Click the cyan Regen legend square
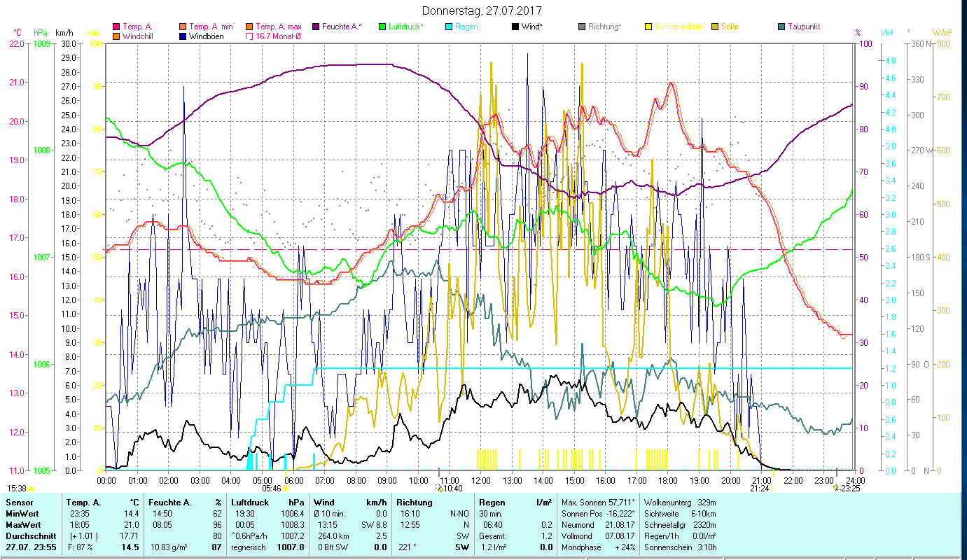This screenshot has height=560, width=967. point(449,27)
